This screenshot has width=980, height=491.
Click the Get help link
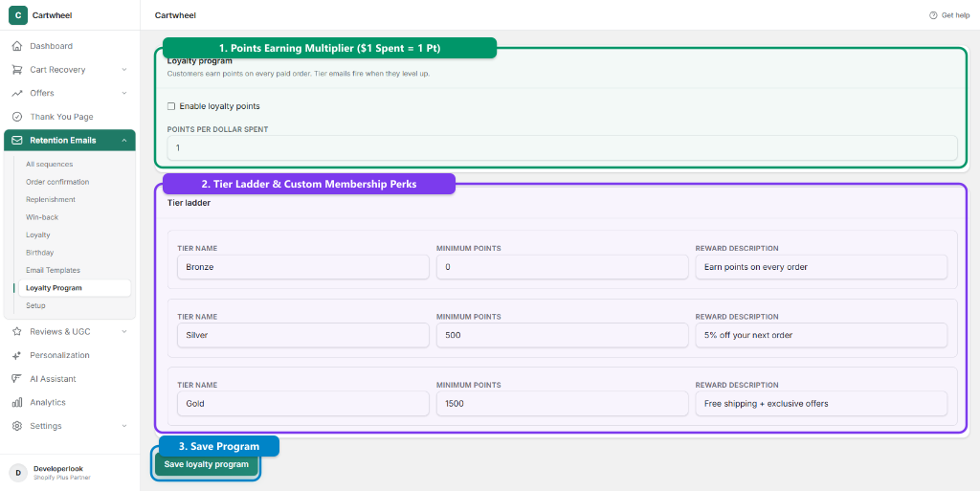coord(949,15)
